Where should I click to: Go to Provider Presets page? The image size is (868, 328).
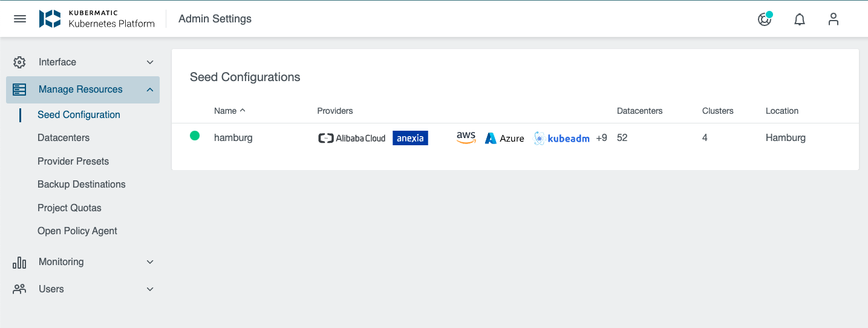[x=73, y=162]
